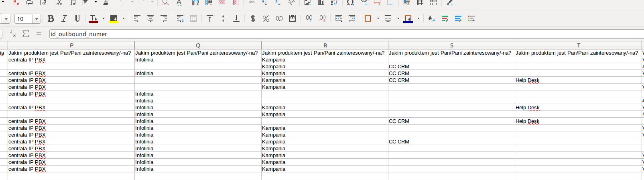Align text to bottom of cell
The width and height of the screenshot is (644, 180).
236,18
